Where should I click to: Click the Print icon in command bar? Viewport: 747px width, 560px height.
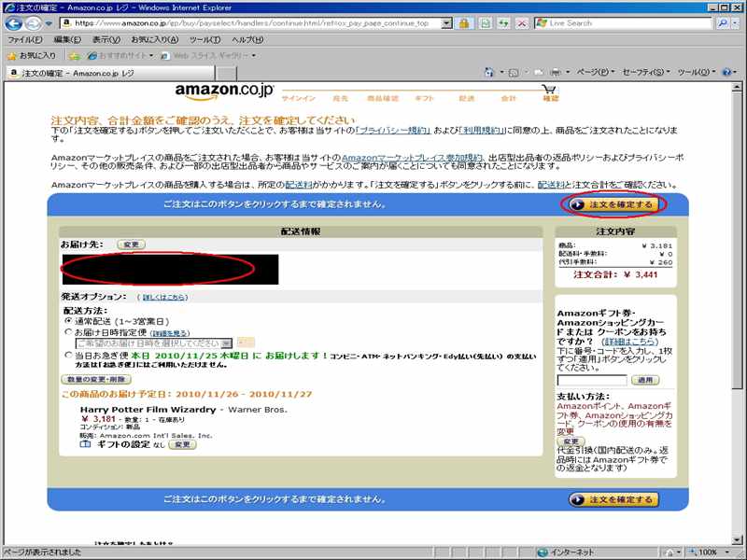556,73
